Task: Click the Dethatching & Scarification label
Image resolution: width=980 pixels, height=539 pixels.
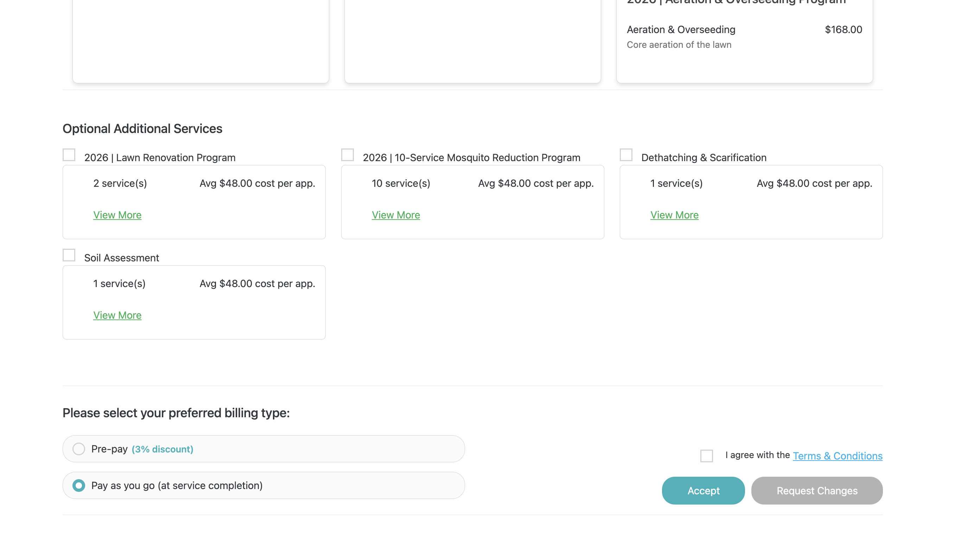Action: pyautogui.click(x=704, y=158)
